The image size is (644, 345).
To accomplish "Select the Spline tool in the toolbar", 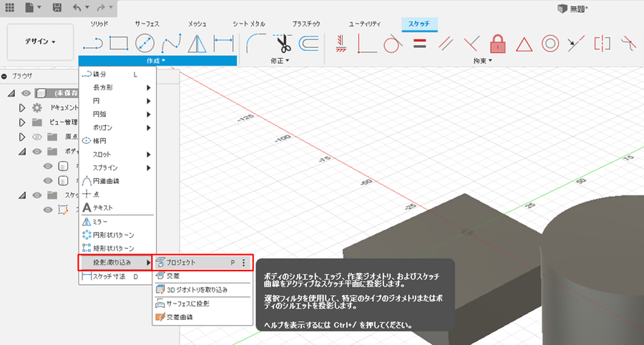I will 172,44.
